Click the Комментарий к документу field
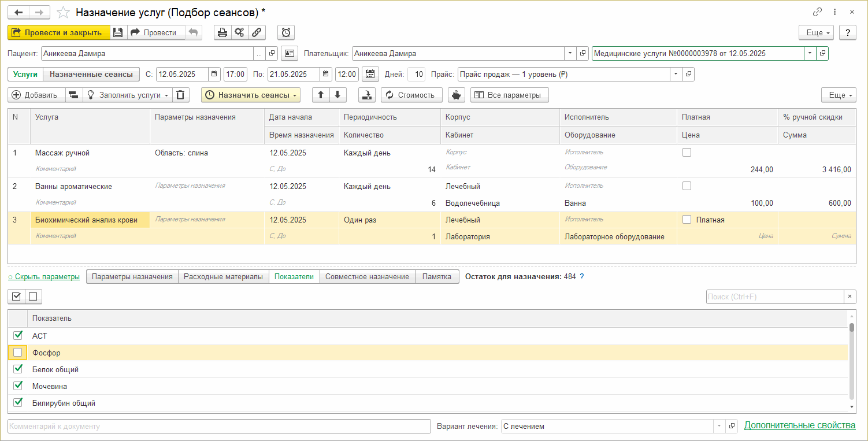868x441 pixels. tap(219, 426)
